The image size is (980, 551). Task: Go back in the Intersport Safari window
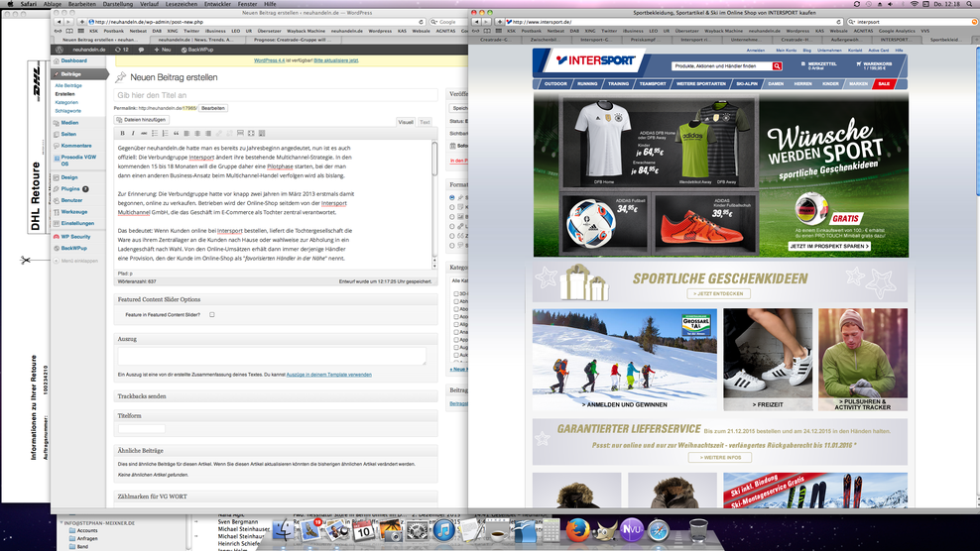coord(476,22)
